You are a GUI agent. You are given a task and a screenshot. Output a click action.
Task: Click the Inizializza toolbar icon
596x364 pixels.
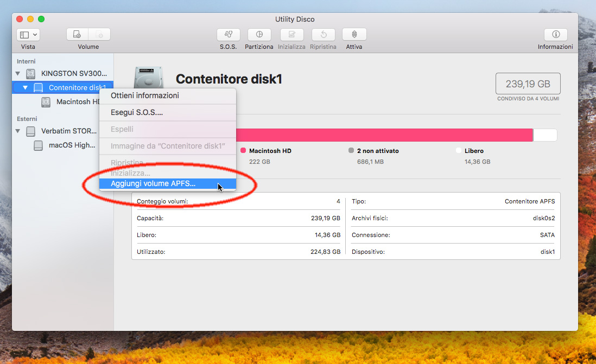tap(291, 34)
